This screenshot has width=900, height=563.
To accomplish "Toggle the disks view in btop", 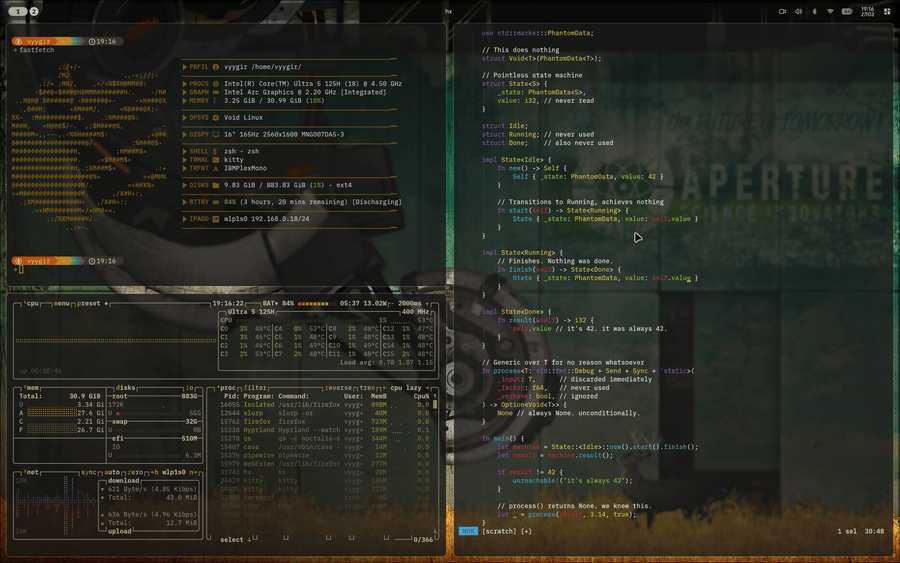I will (x=125, y=387).
